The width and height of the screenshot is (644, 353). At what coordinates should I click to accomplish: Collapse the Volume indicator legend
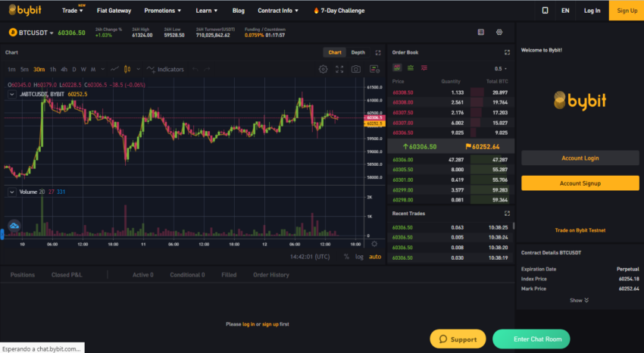[12, 192]
